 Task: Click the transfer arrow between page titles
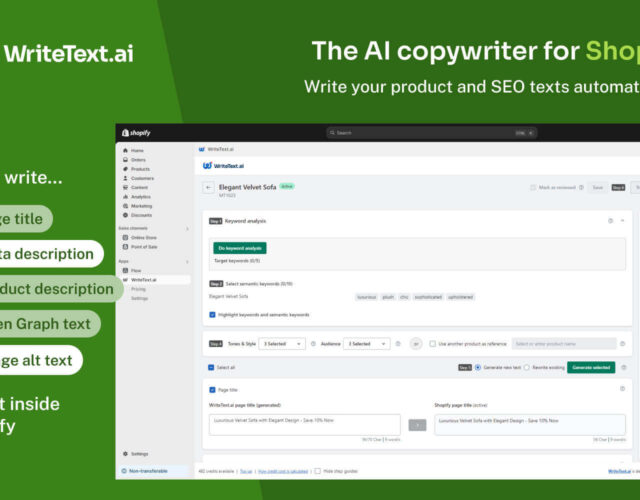point(417,425)
